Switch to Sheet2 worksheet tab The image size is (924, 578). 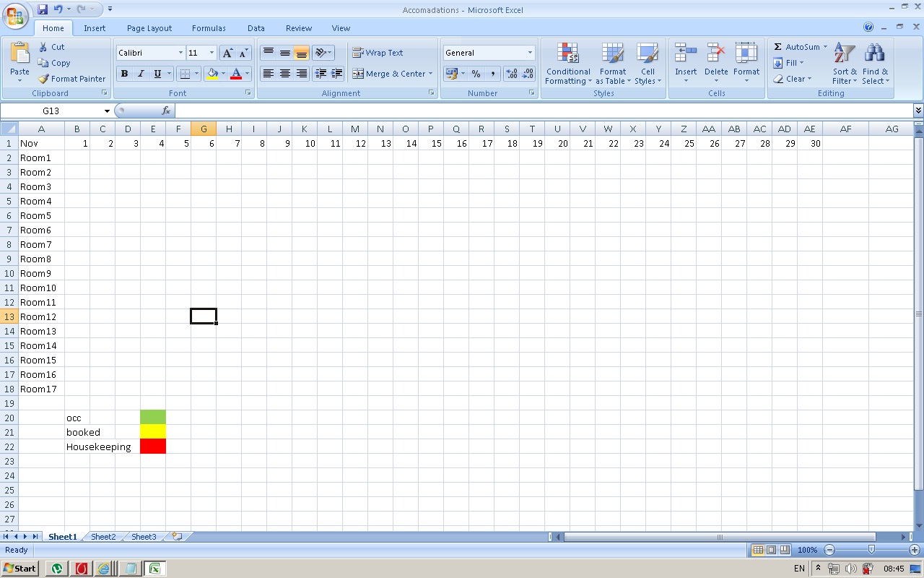103,537
